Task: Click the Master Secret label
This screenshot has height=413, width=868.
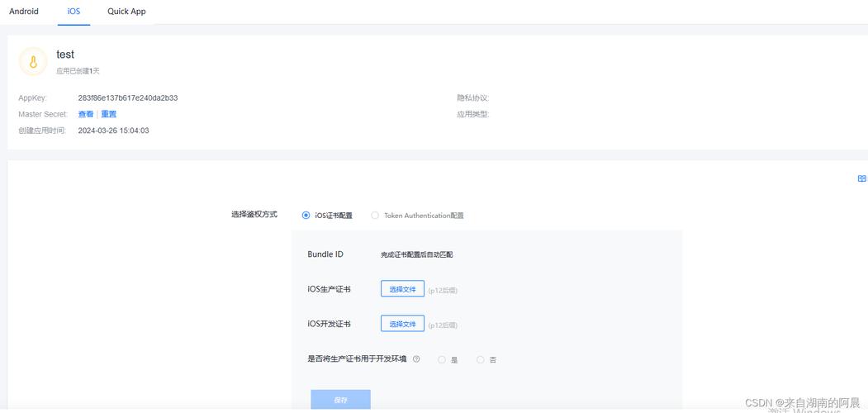Action: tap(43, 114)
